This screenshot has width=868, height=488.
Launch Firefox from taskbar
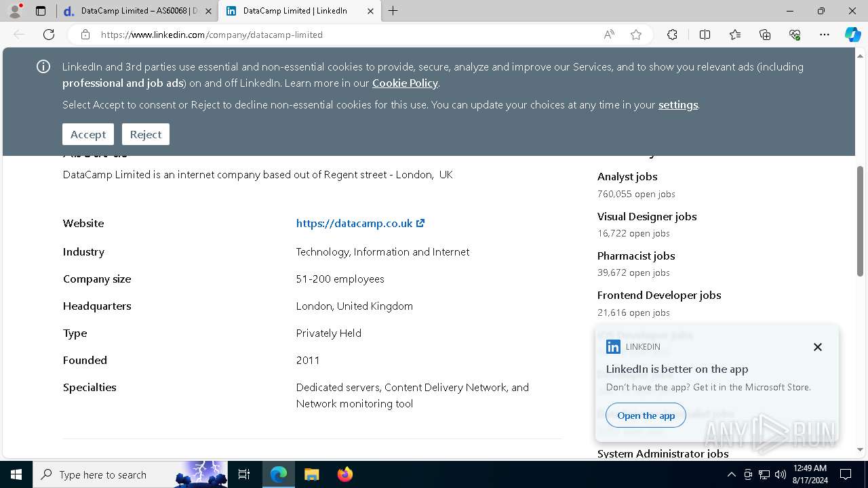point(345,474)
